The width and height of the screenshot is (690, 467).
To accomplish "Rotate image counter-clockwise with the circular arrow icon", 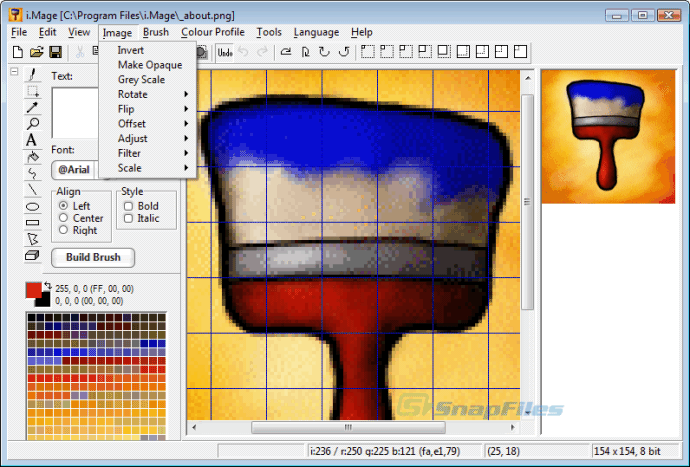I will point(344,52).
